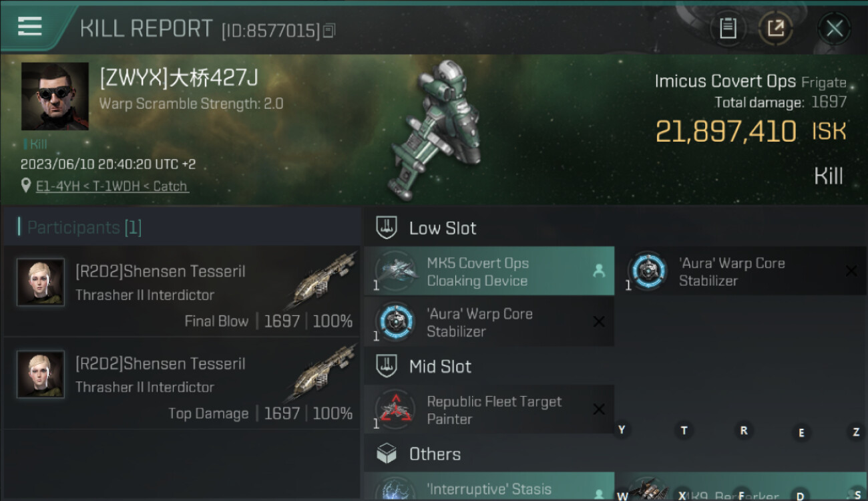Click the victim pilot portrait
The height and width of the screenshot is (501, 868).
click(x=55, y=96)
